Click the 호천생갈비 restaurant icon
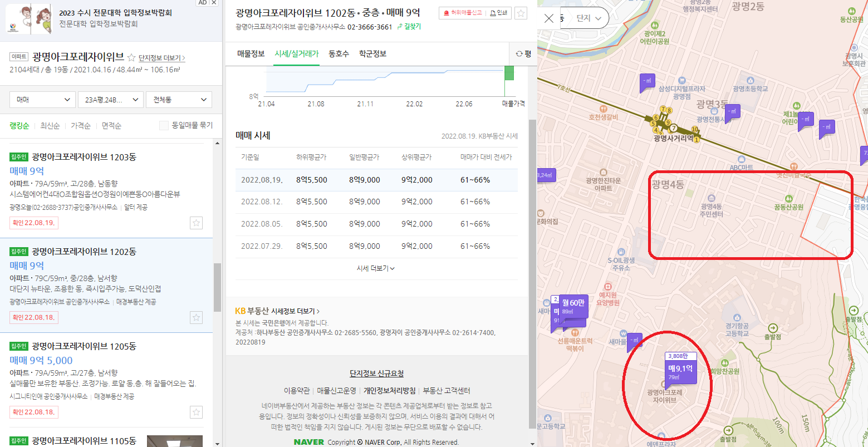This screenshot has height=447, width=868. click(603, 109)
